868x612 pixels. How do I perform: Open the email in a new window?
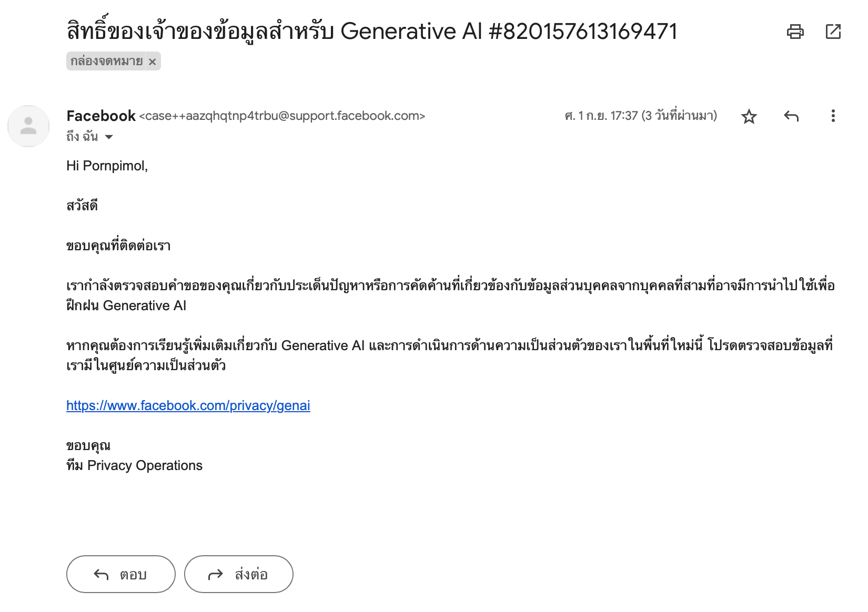tap(833, 32)
